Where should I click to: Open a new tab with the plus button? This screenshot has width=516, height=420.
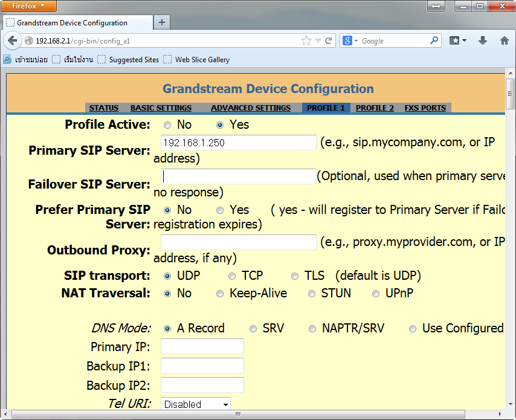coord(161,22)
